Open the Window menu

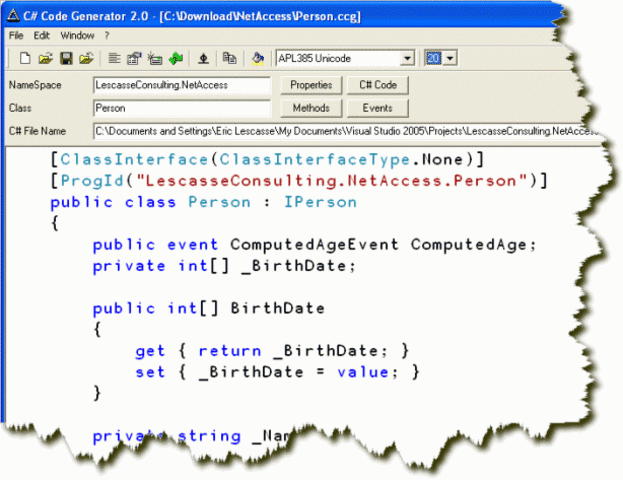coord(77,35)
